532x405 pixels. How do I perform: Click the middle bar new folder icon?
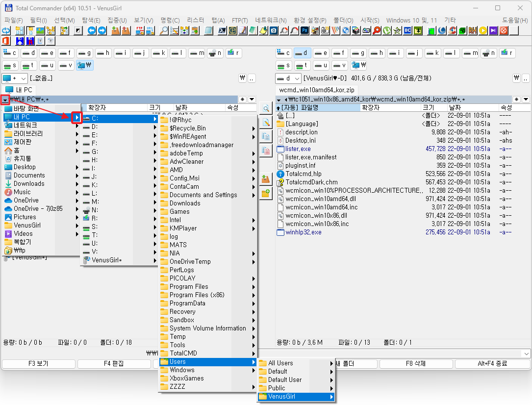[266, 194]
